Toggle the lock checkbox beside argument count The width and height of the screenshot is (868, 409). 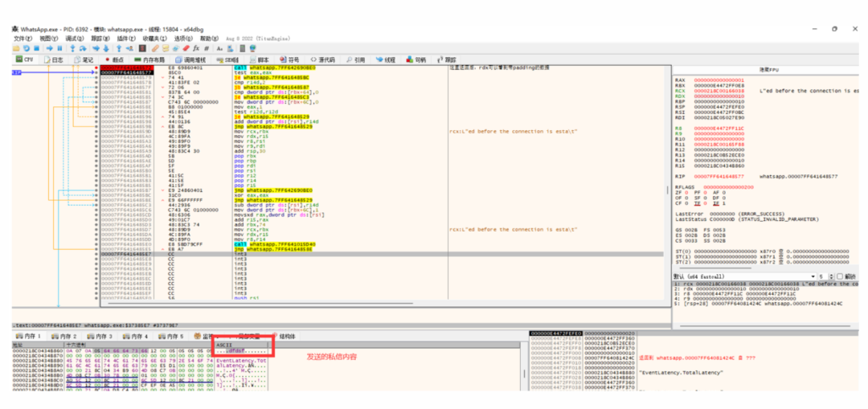840,276
